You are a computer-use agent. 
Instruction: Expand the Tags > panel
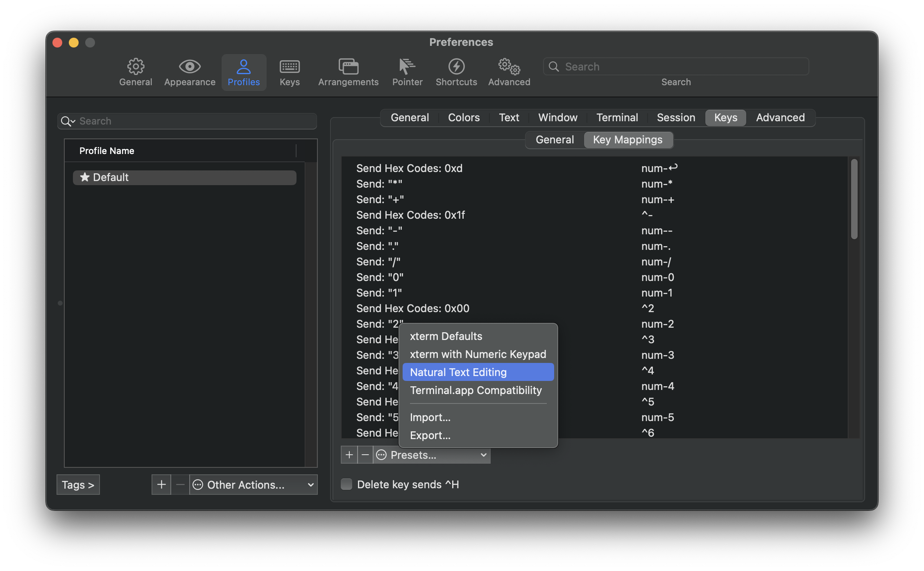pyautogui.click(x=78, y=485)
